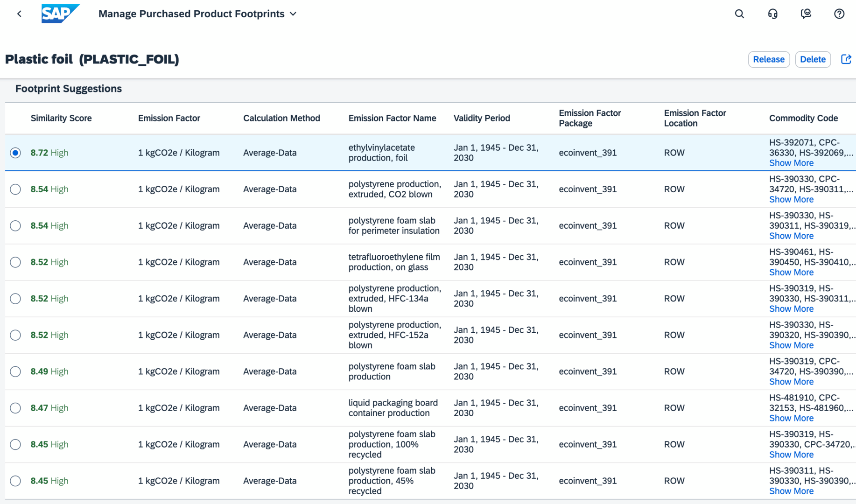Viewport: 856px width, 504px height.
Task: Select radio for tetrafluoroethylene film production
Action: click(x=15, y=262)
